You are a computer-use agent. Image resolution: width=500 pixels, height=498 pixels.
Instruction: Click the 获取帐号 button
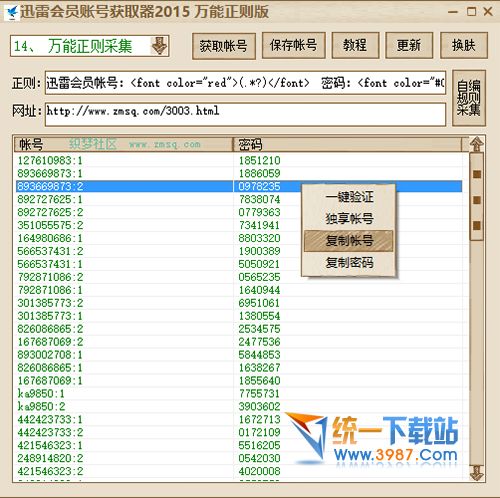click(x=224, y=46)
